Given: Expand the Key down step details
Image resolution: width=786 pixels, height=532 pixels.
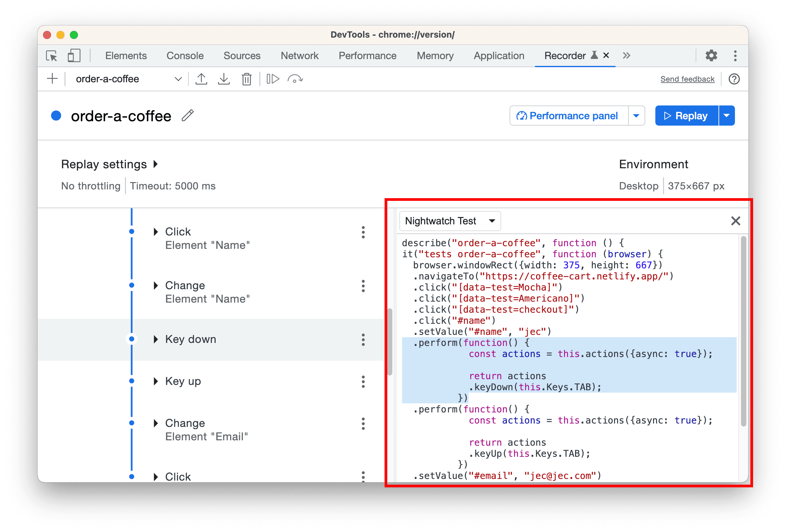Looking at the screenshot, I should pos(156,340).
